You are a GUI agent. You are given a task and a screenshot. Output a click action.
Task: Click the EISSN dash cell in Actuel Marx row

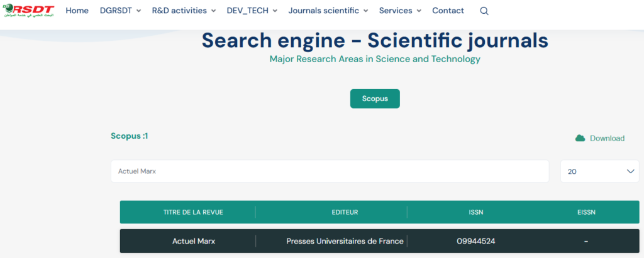pos(586,242)
